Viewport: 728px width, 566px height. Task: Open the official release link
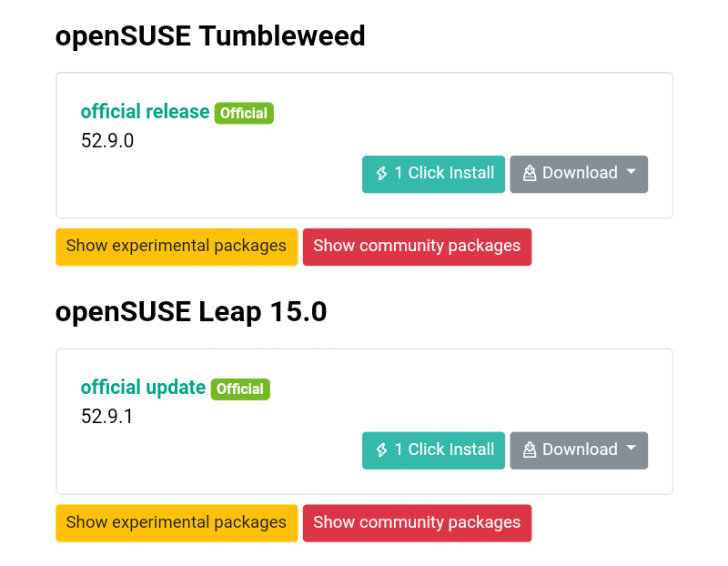[x=145, y=111]
